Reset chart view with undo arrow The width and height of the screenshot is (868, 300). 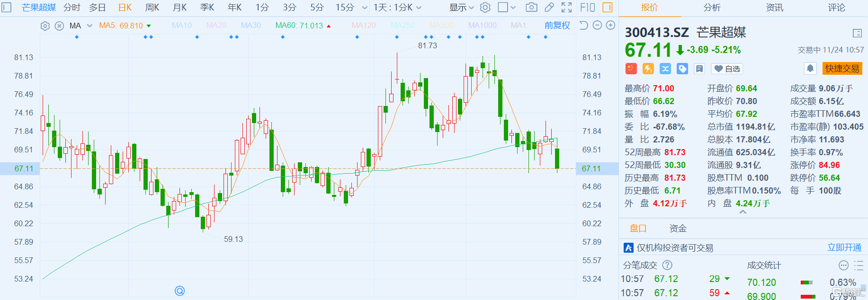(584, 26)
